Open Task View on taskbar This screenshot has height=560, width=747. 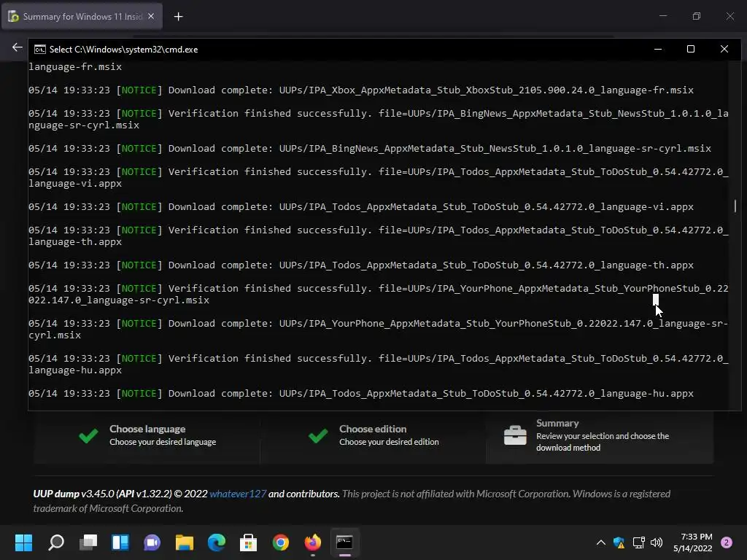click(88, 542)
